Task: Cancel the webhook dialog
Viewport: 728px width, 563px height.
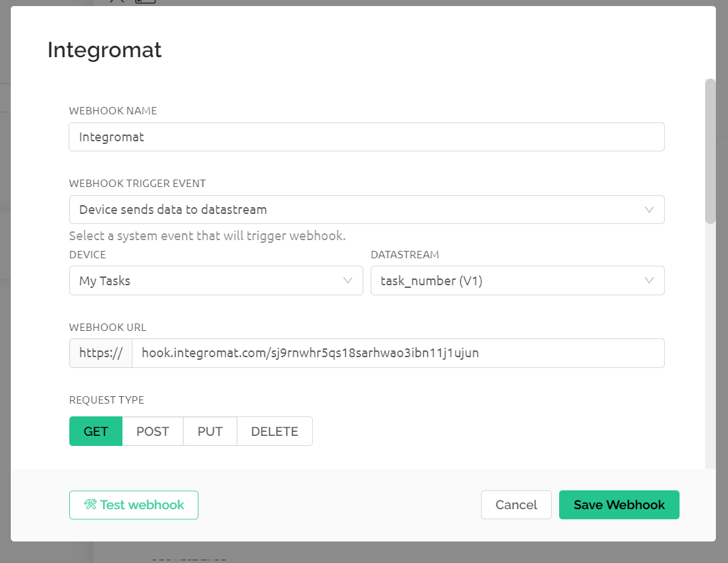Action: tap(516, 505)
